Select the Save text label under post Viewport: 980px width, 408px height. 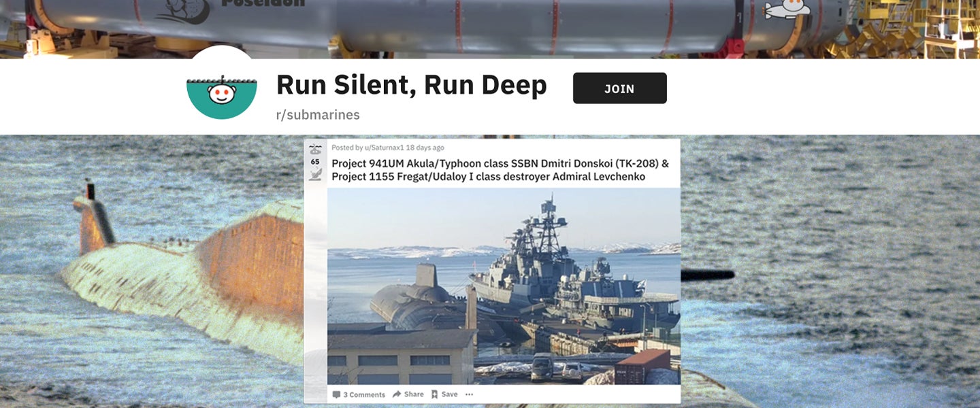pyautogui.click(x=449, y=394)
